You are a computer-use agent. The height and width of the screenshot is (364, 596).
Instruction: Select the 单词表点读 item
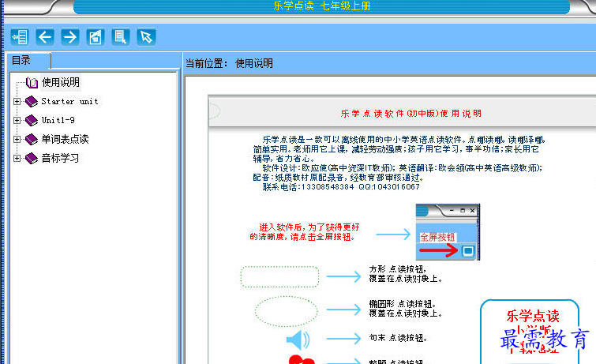coord(65,139)
